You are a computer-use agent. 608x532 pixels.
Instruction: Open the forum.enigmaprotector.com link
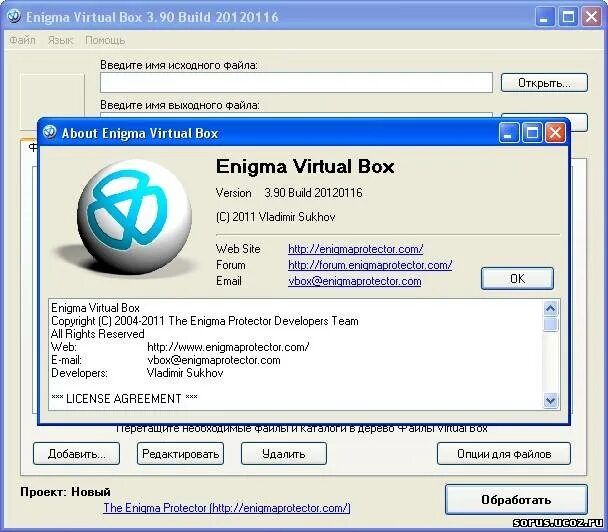coord(370,265)
